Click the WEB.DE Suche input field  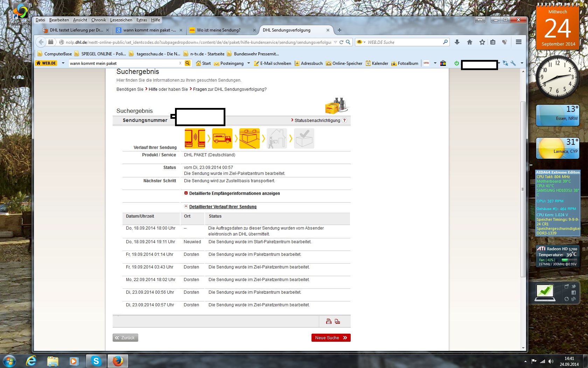(x=404, y=42)
